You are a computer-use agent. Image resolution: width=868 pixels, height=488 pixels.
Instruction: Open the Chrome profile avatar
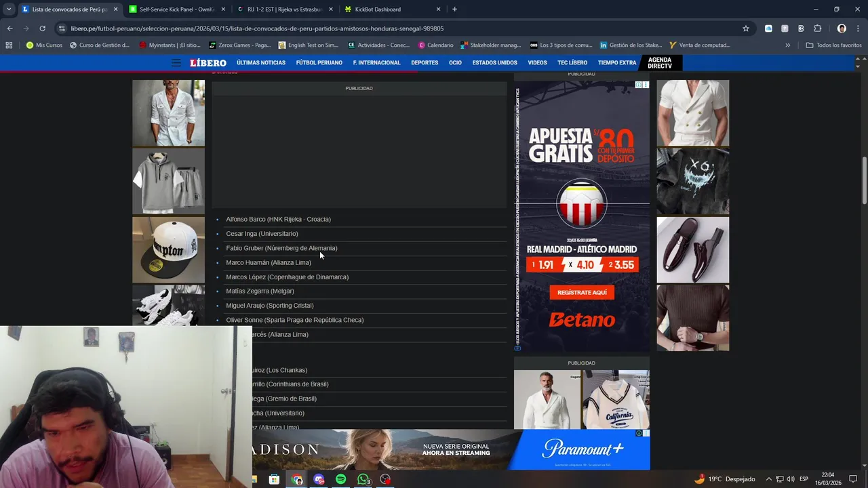coord(842,28)
